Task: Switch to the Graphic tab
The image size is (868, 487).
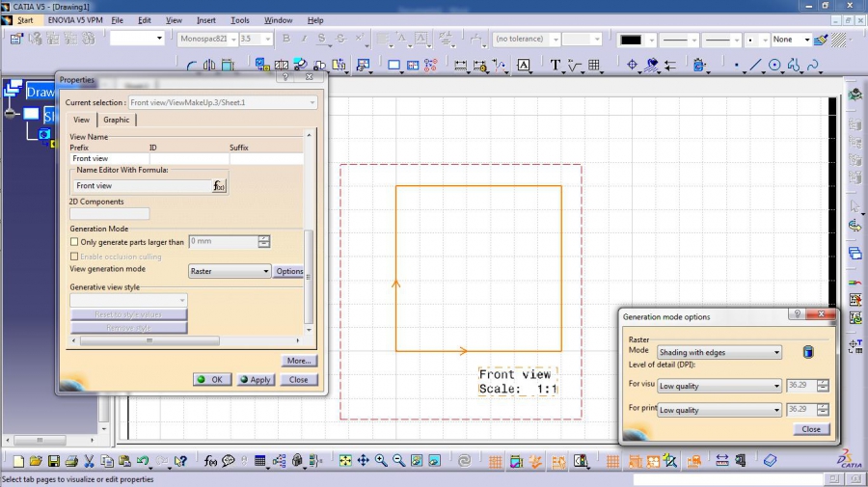Action: [117, 120]
